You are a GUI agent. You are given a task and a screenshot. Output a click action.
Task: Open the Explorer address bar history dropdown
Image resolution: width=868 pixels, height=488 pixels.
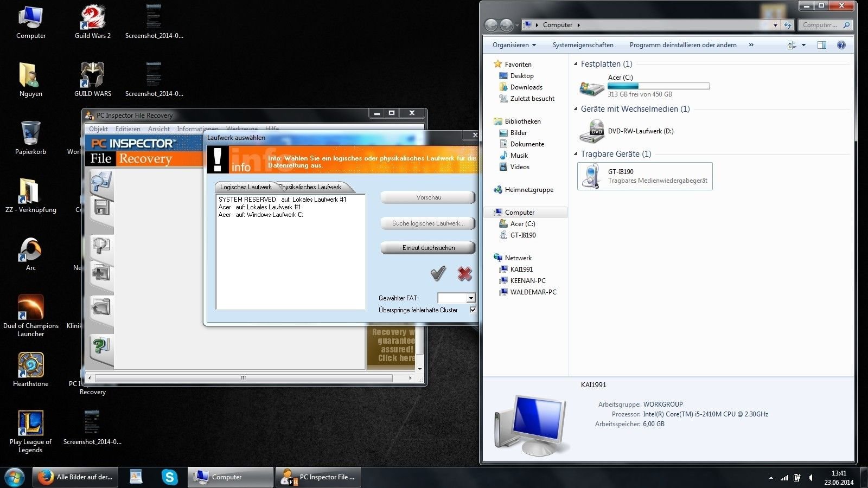[775, 25]
